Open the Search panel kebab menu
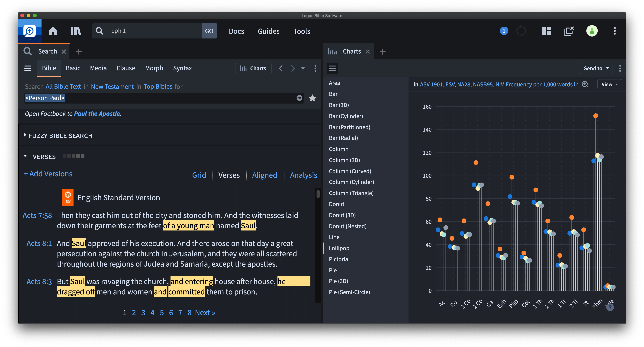The width and height of the screenshot is (644, 347). click(x=315, y=68)
